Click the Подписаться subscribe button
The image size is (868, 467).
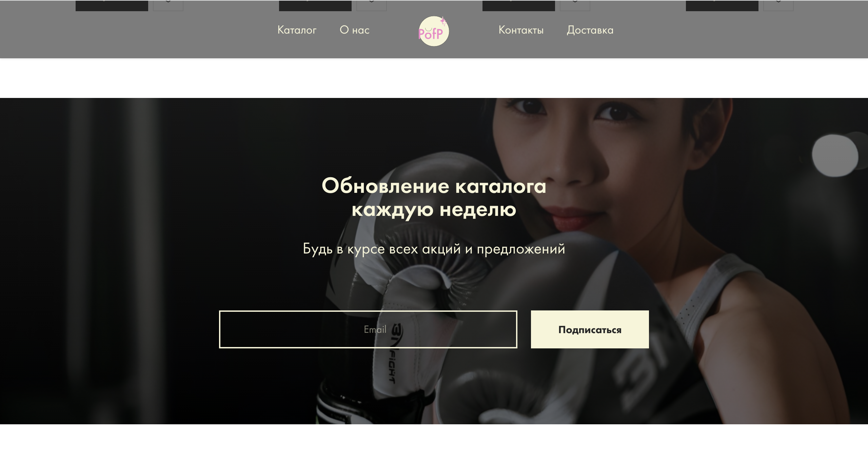590,329
